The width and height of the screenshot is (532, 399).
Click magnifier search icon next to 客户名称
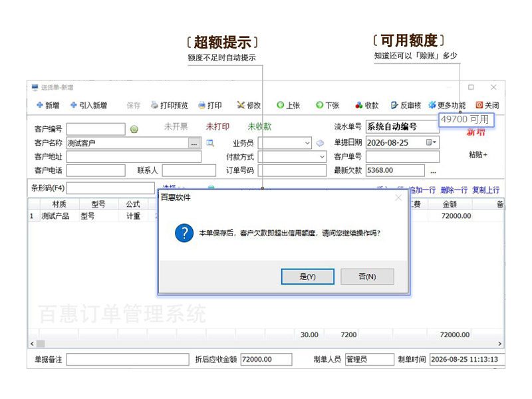click(210, 143)
